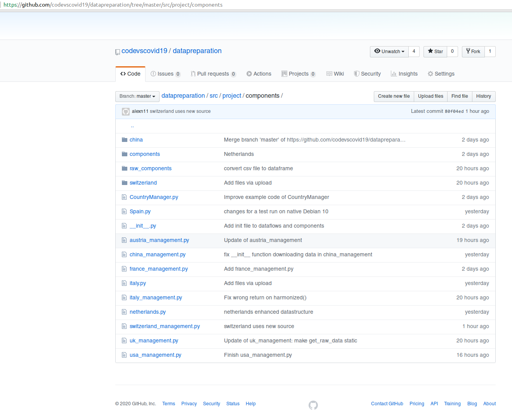Open the Pull requests tab
Viewport: 512px width, 420px height.
coord(213,74)
